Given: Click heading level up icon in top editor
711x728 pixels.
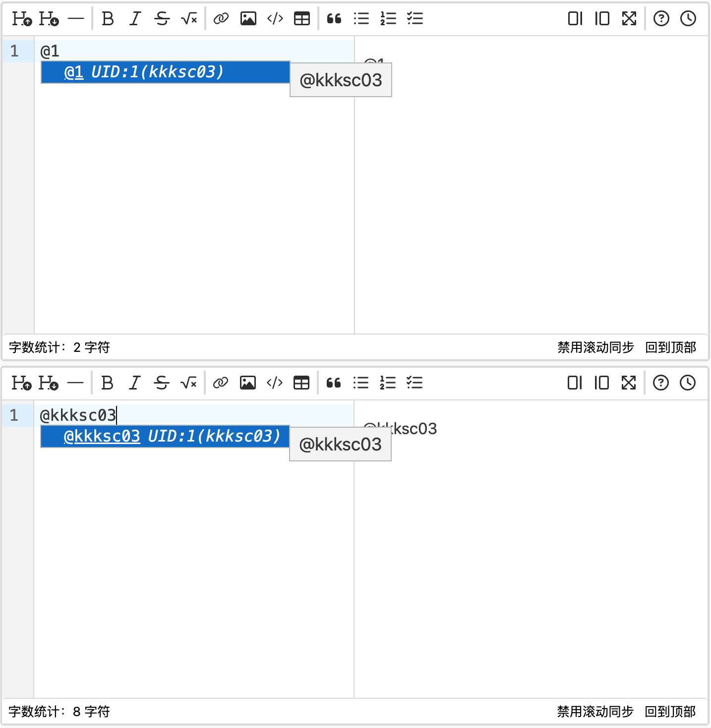Looking at the screenshot, I should coord(22,19).
